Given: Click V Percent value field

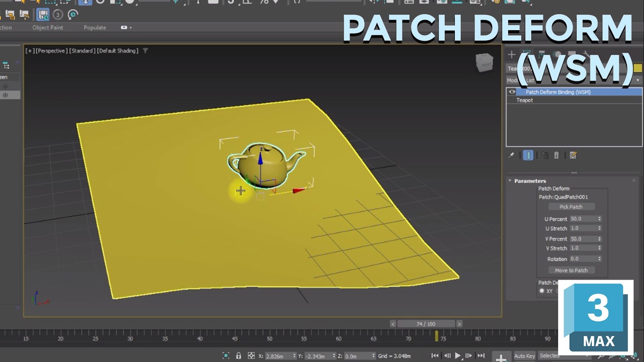Looking at the screenshot, I should pos(583,239).
